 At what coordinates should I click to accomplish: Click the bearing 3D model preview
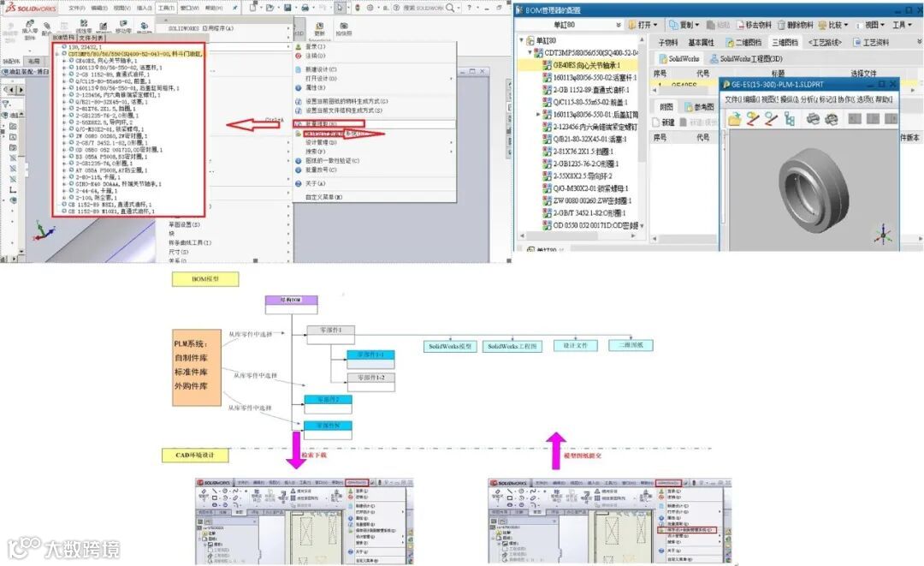pyautogui.click(x=815, y=189)
